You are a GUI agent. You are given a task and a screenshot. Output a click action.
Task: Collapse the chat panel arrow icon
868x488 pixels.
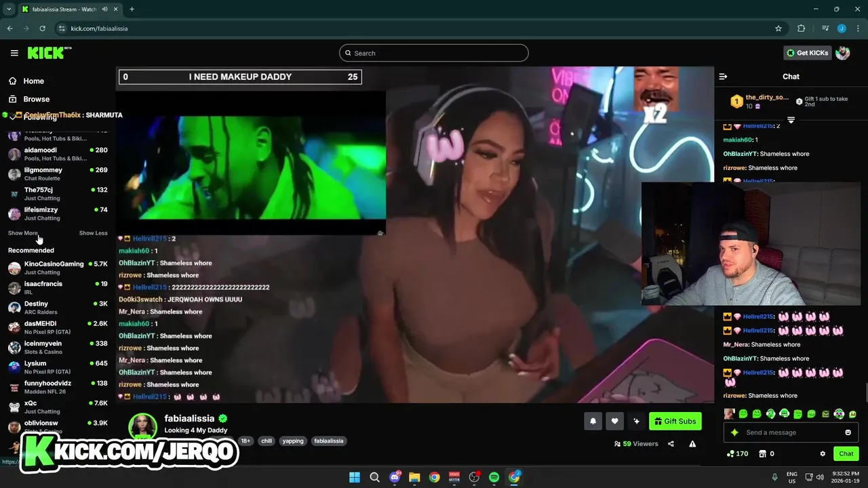pos(723,77)
